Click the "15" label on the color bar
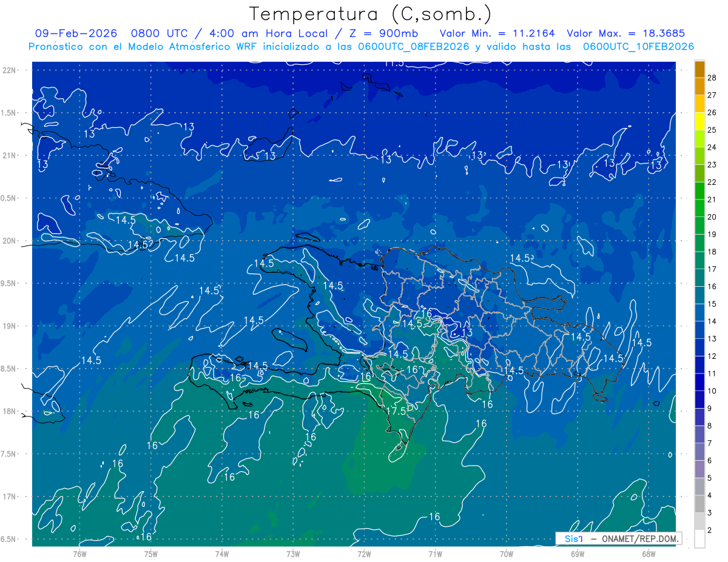 click(x=712, y=304)
